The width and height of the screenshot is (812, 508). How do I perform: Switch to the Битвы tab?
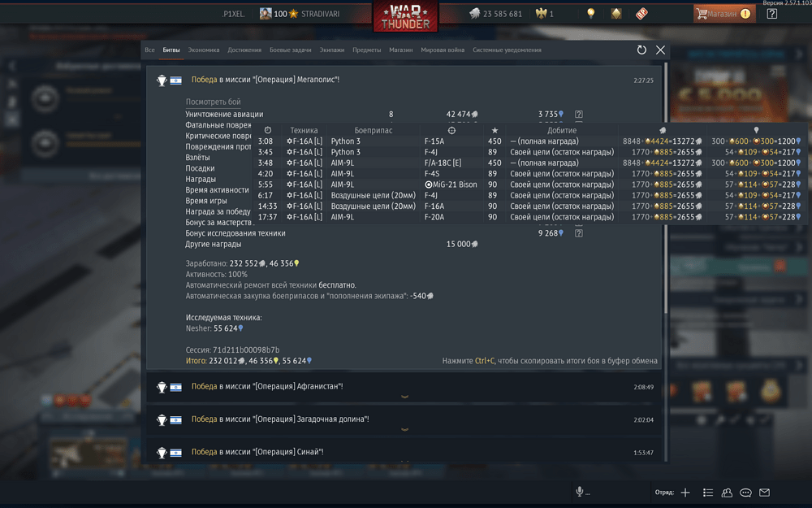pyautogui.click(x=171, y=50)
